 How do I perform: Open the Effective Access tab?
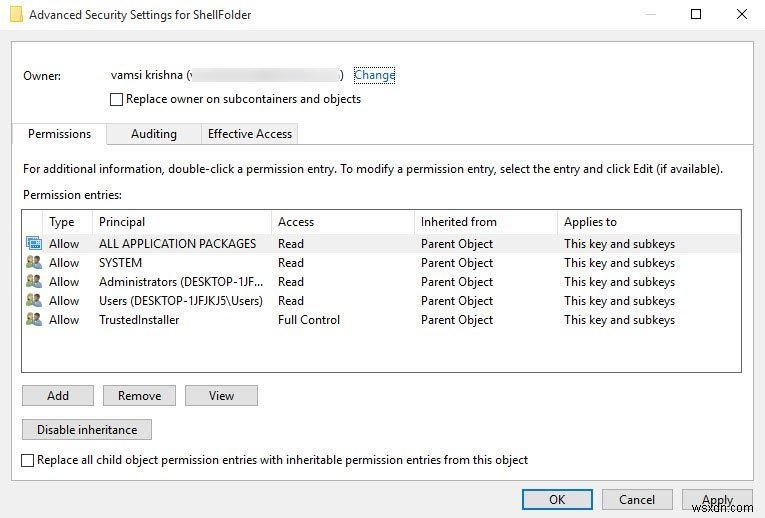tap(249, 134)
